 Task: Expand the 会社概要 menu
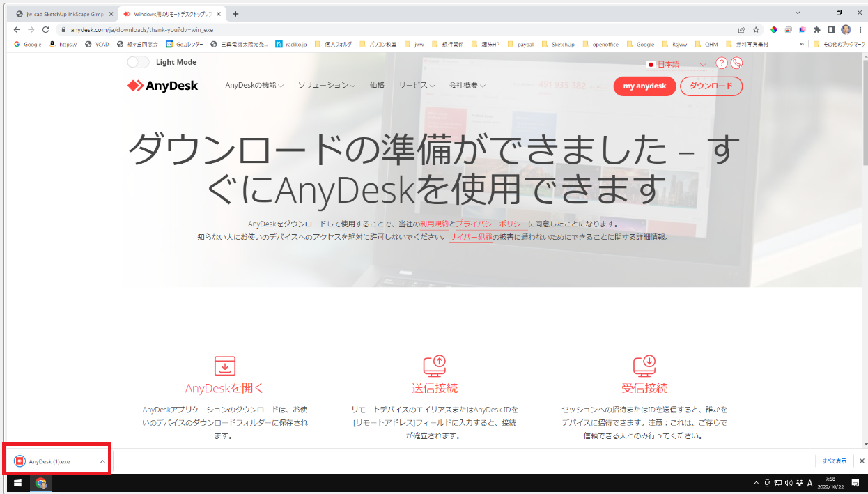pos(467,85)
